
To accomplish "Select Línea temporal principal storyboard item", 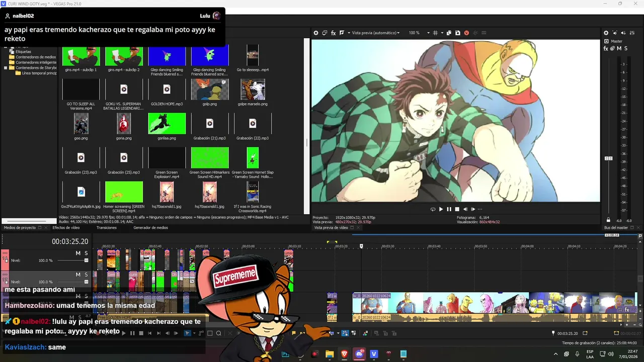I will [39, 73].
